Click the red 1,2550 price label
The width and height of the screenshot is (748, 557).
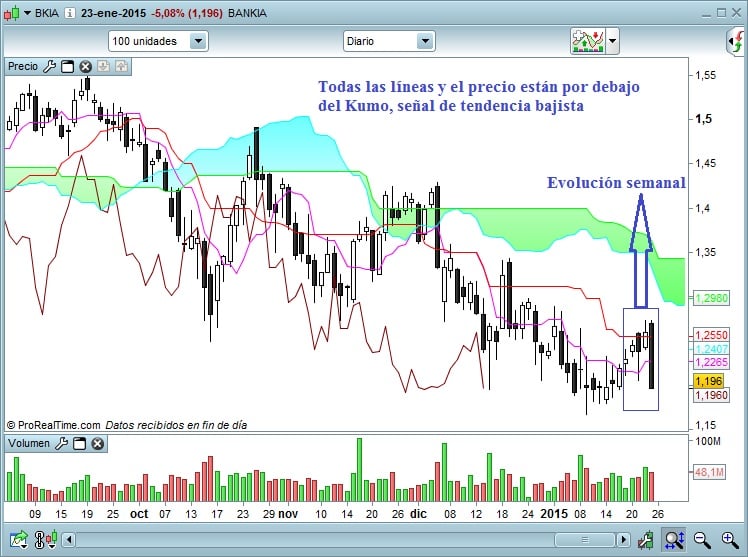tap(711, 335)
